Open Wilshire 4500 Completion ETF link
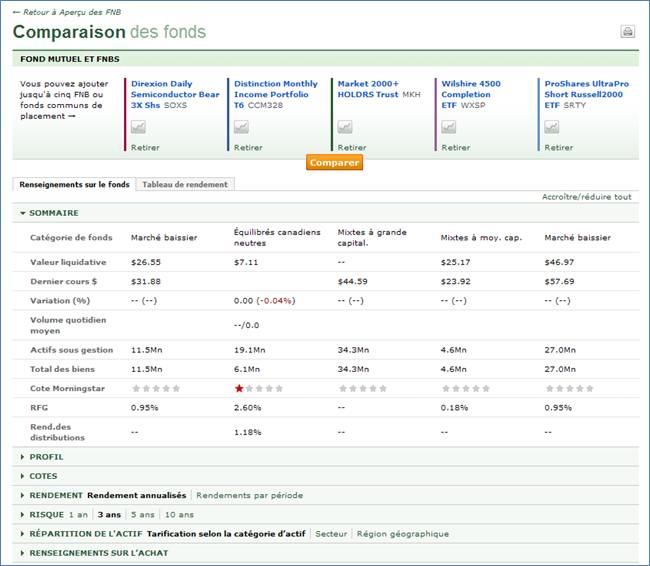Viewport: 650px width, 566px height. tap(471, 94)
